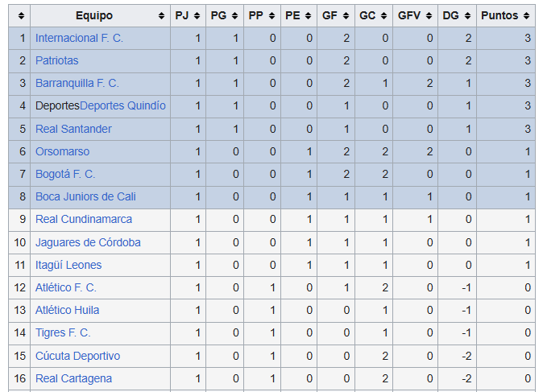
Task: Sort table by Equipo column
Action: (x=160, y=16)
